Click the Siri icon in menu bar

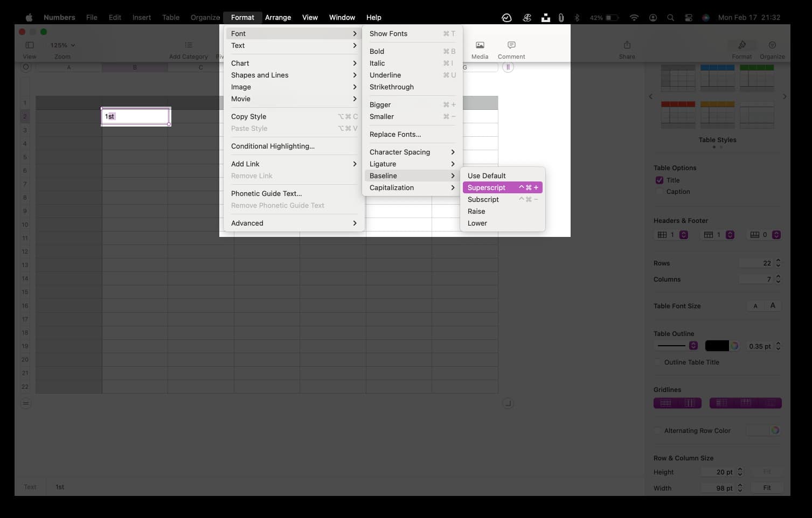coord(705,18)
